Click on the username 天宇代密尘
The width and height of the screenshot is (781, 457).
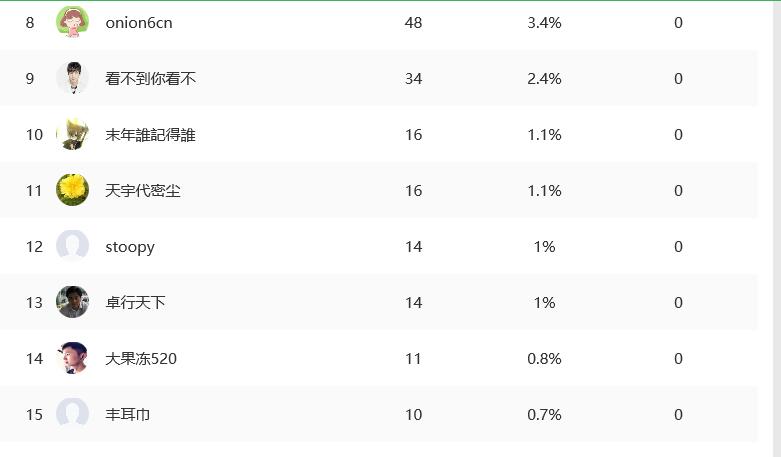click(x=143, y=191)
